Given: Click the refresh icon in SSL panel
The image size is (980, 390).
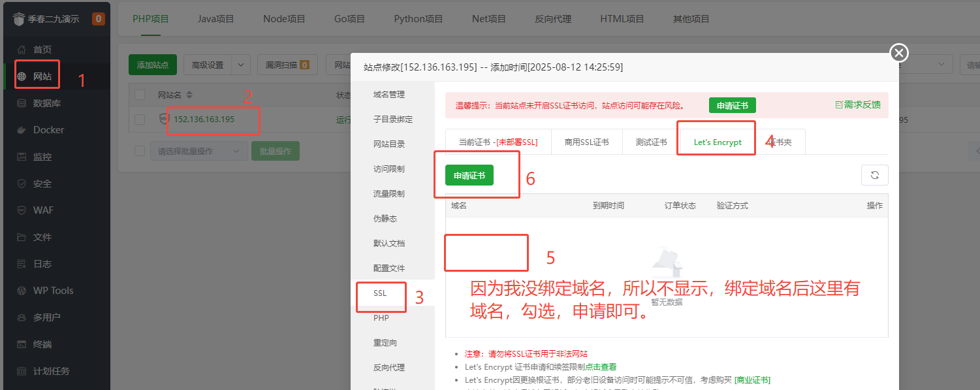Looking at the screenshot, I should 875,175.
